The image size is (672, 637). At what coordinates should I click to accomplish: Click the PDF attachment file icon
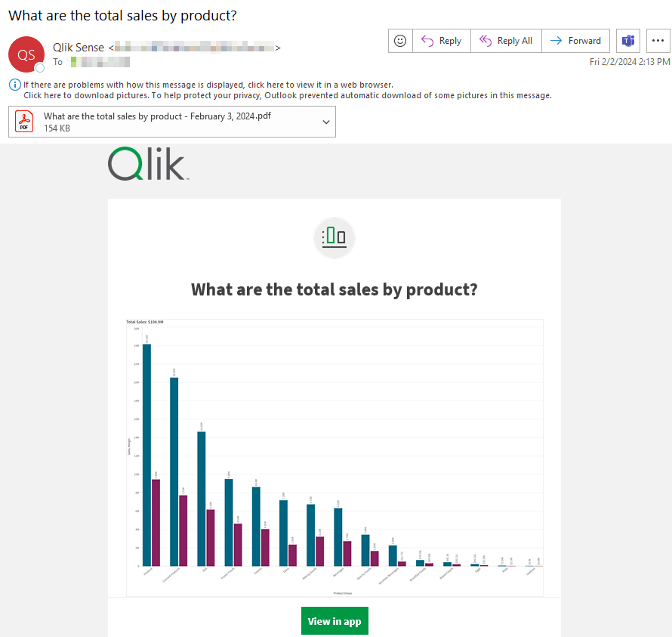tap(25, 122)
